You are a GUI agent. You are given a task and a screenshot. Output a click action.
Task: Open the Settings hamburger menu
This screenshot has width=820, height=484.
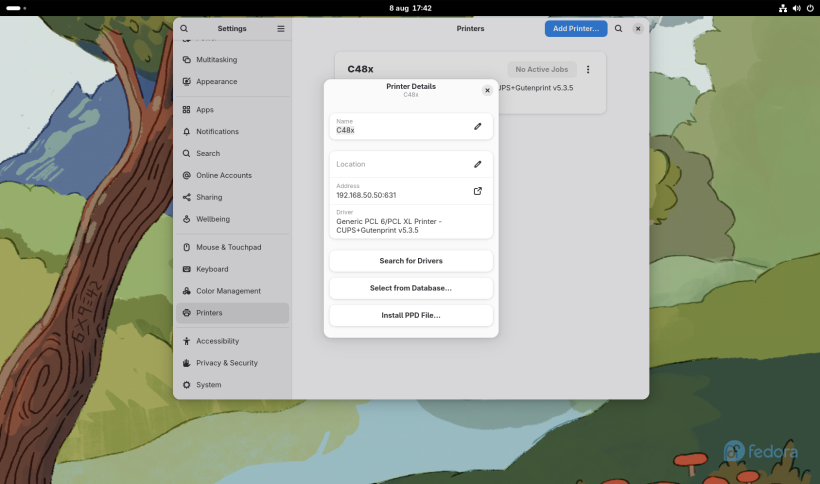[281, 29]
